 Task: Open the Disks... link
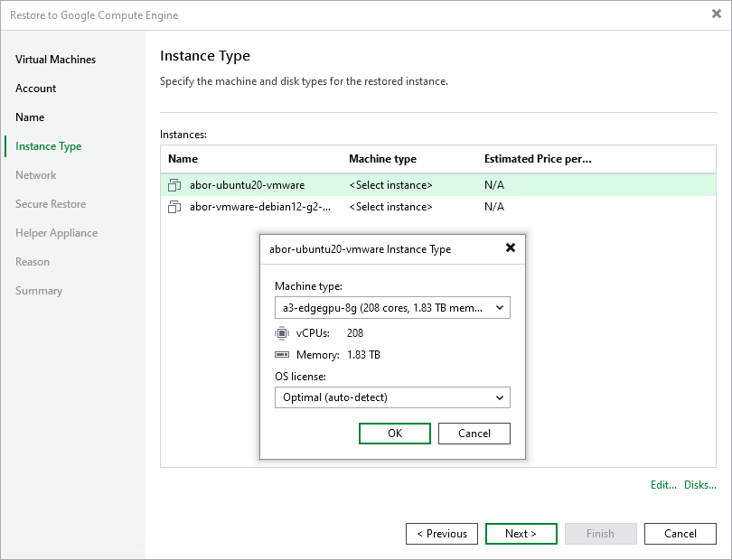(699, 485)
